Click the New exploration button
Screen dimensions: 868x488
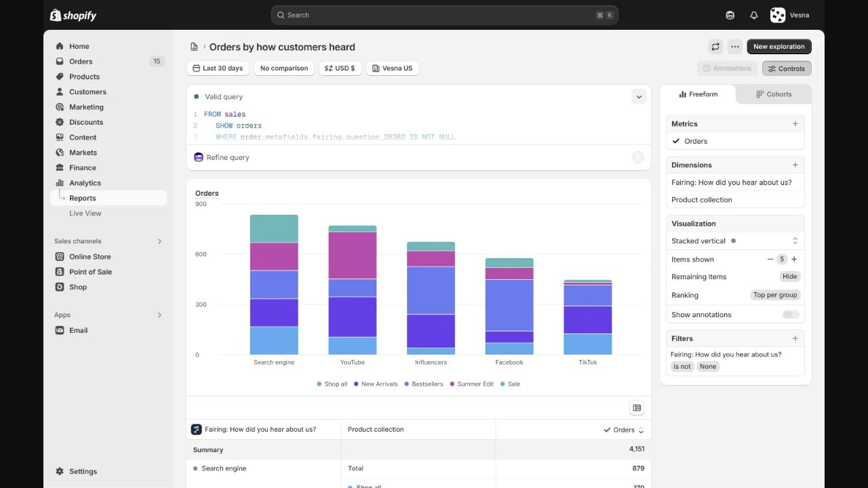coord(779,47)
